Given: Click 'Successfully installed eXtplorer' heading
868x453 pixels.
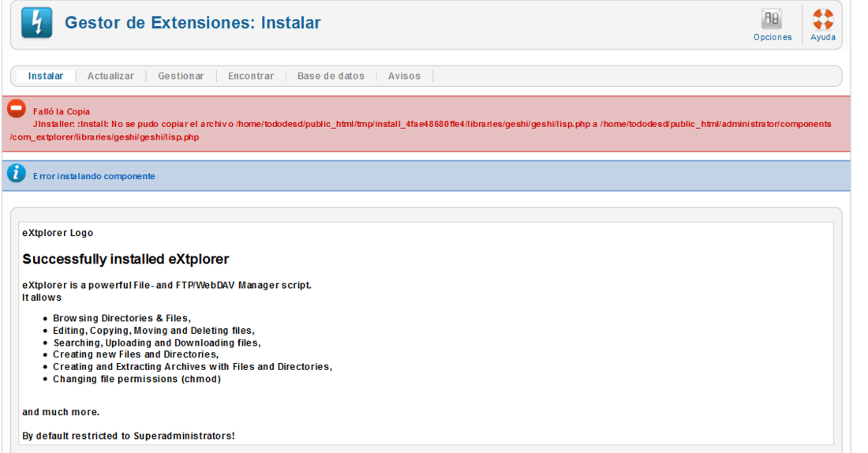Looking at the screenshot, I should point(125,259).
